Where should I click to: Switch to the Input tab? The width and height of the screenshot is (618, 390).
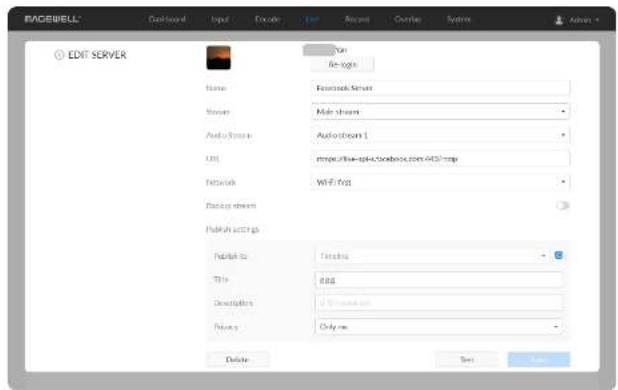click(x=220, y=19)
